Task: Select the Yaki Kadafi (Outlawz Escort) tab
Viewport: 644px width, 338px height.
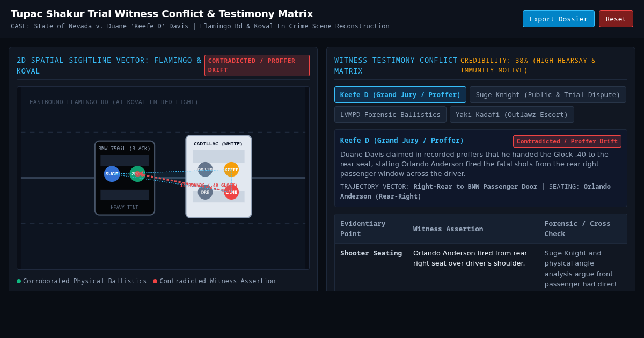Action: tap(512, 114)
